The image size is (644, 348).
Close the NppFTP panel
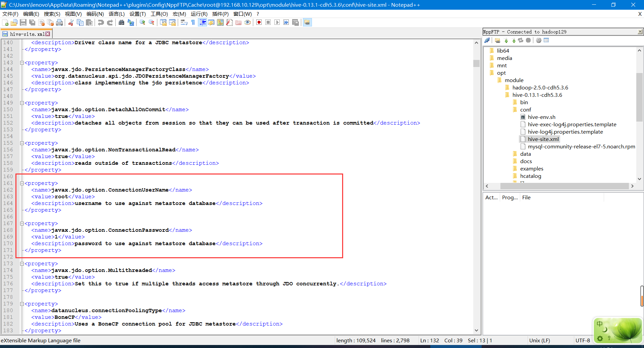640,32
